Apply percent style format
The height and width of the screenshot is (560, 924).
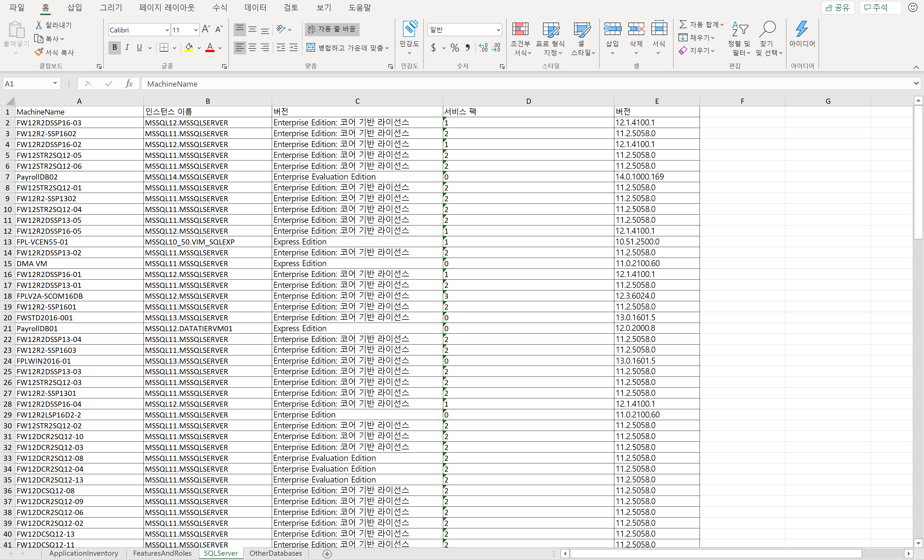tap(455, 48)
